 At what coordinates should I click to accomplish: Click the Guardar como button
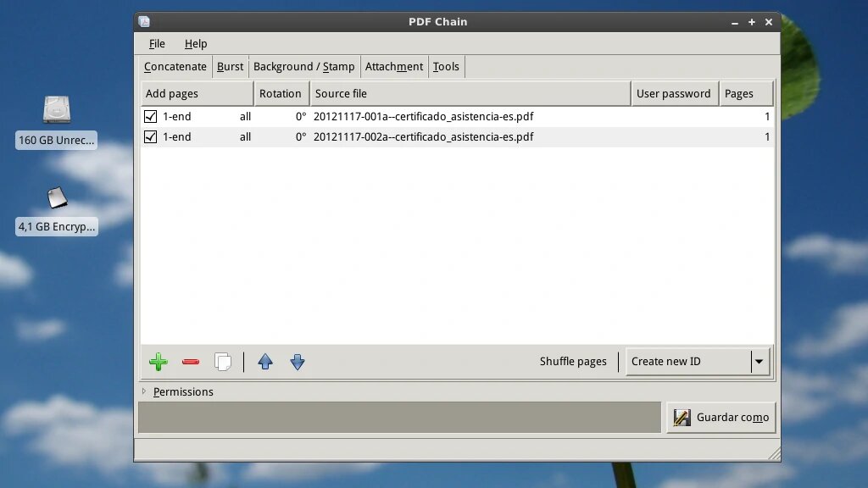721,417
